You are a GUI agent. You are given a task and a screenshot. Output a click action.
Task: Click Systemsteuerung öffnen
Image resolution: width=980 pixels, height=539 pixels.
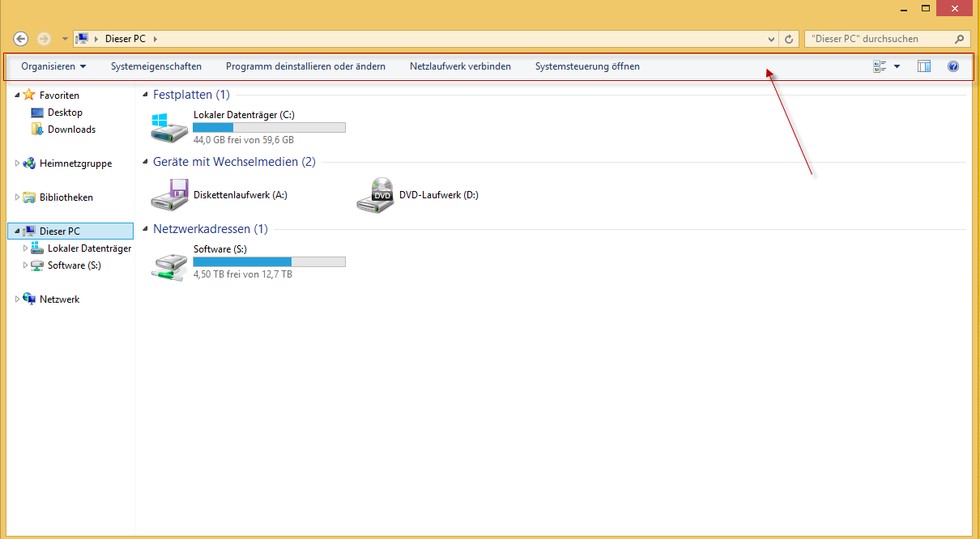(x=587, y=66)
